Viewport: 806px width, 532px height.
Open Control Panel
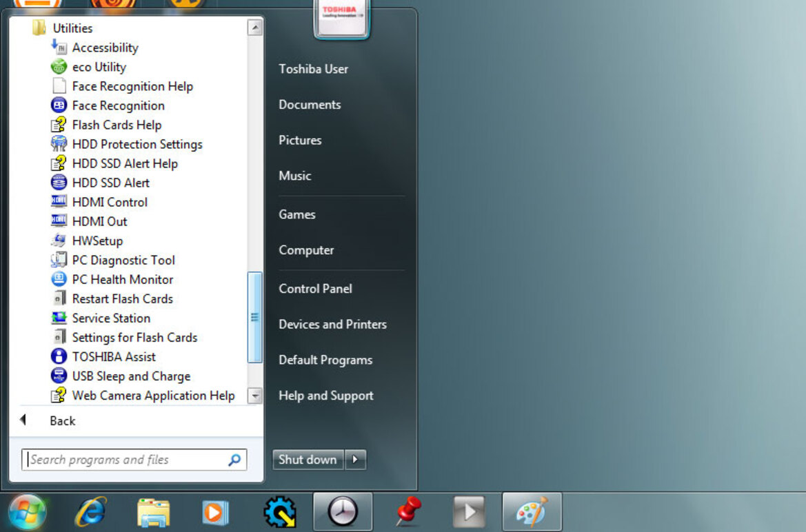(x=316, y=288)
